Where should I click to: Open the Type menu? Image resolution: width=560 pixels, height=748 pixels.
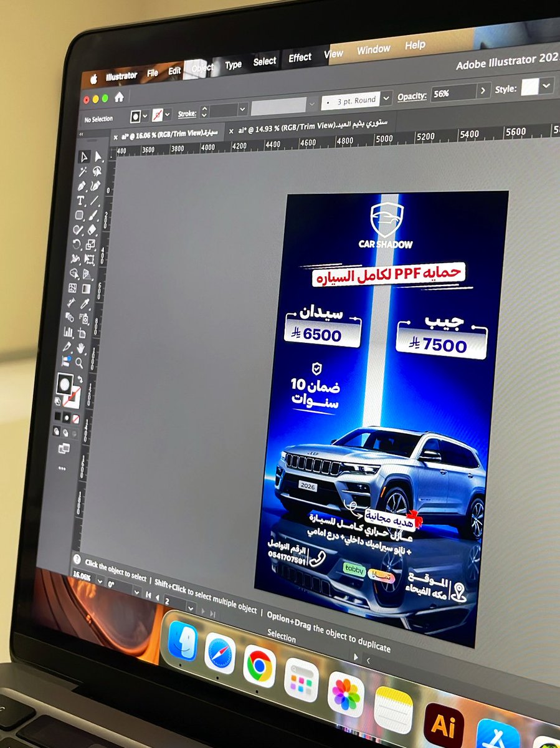click(234, 65)
